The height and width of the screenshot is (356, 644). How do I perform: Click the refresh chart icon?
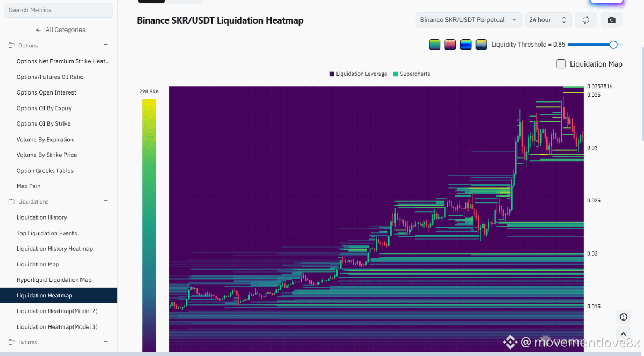[x=586, y=20]
